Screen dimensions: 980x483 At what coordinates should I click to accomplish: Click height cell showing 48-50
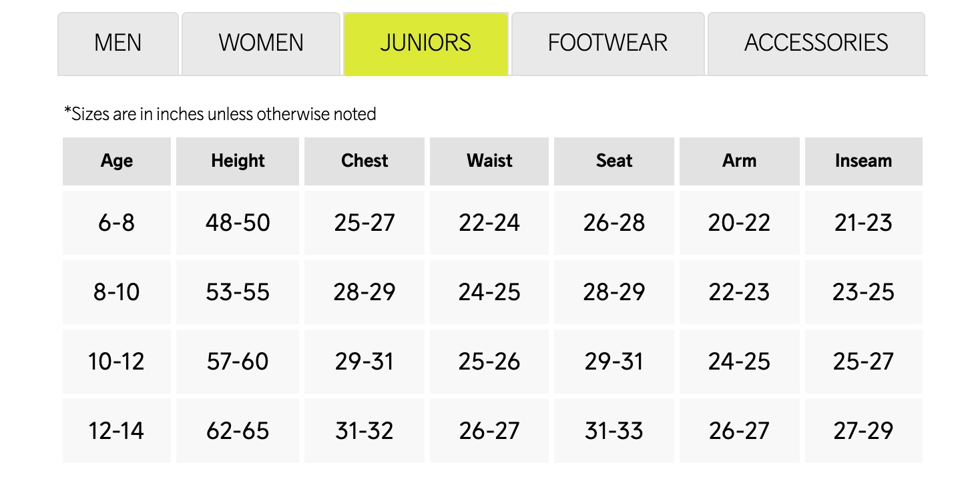(x=238, y=223)
